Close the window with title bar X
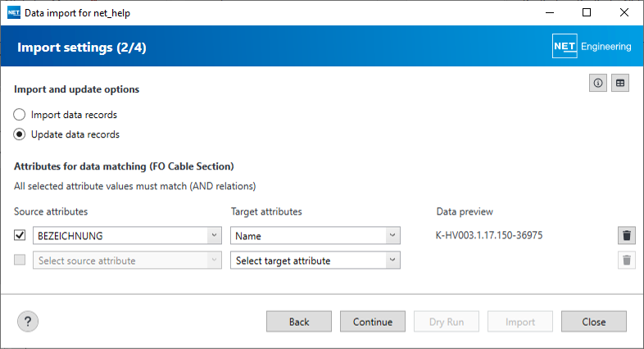Viewport: 644px width, 349px height. pos(624,13)
